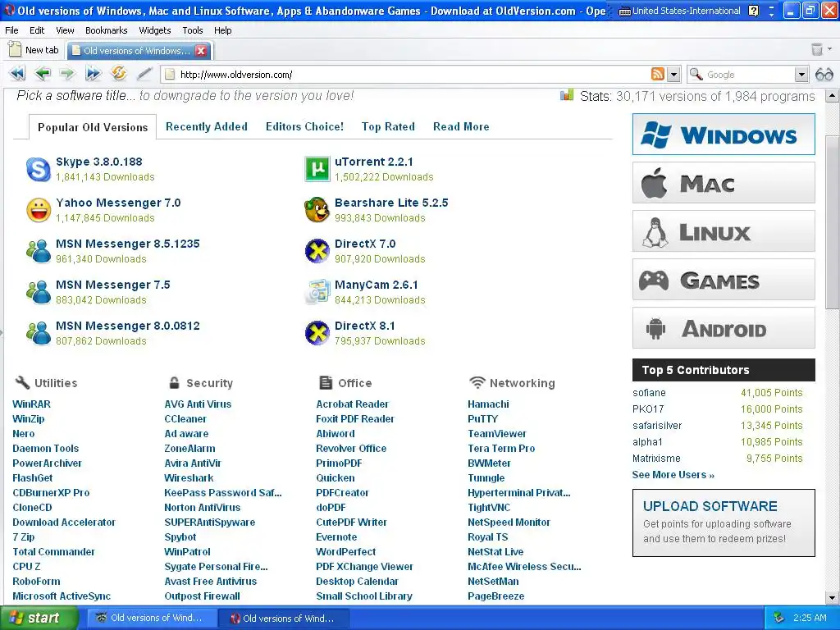Open the dropdown next to RSS icon
The width and height of the screenshot is (840, 630).
tap(673, 75)
